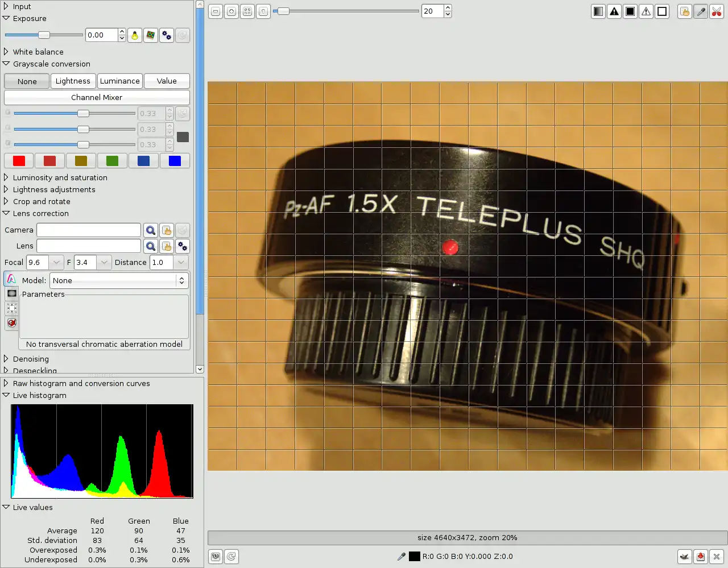The width and height of the screenshot is (728, 568).
Task: Open the vignetting tab with the dark rectangle icon
Action: (11, 293)
